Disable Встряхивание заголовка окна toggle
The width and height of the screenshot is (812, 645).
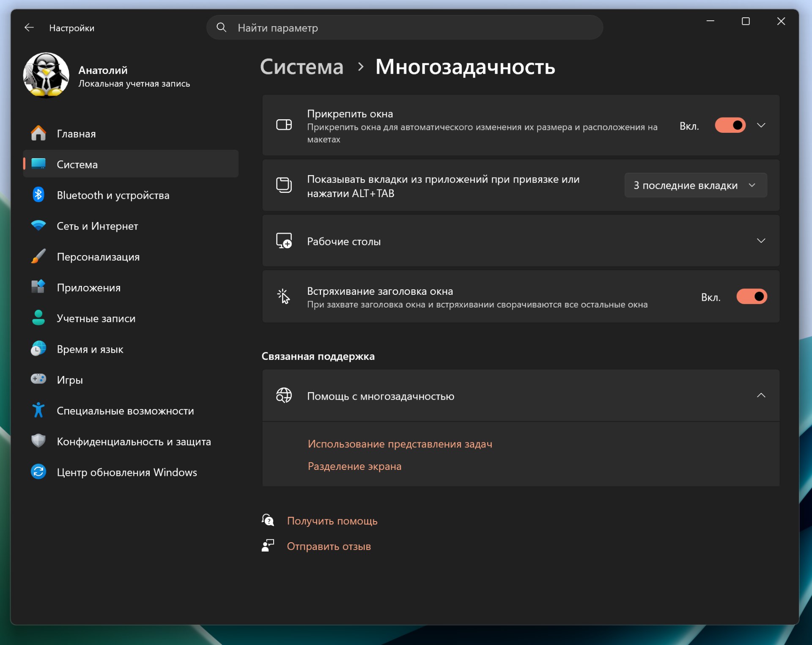(x=752, y=297)
